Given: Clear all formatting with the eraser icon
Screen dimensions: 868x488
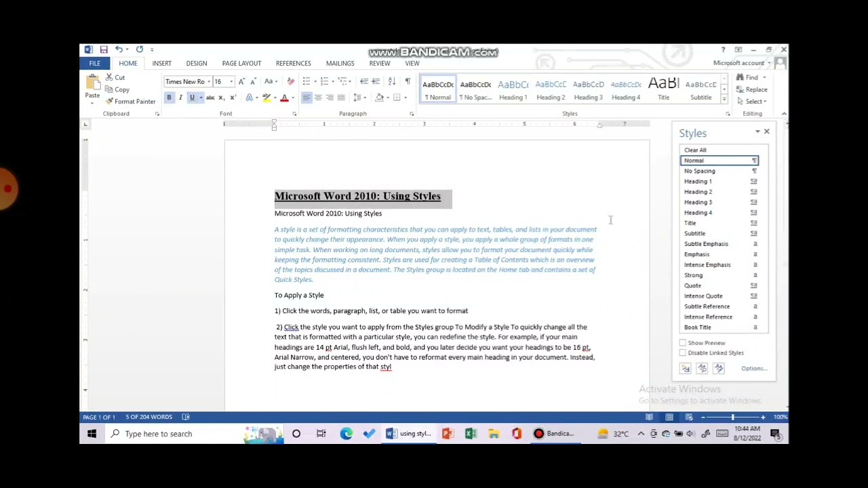Looking at the screenshot, I should point(291,81).
